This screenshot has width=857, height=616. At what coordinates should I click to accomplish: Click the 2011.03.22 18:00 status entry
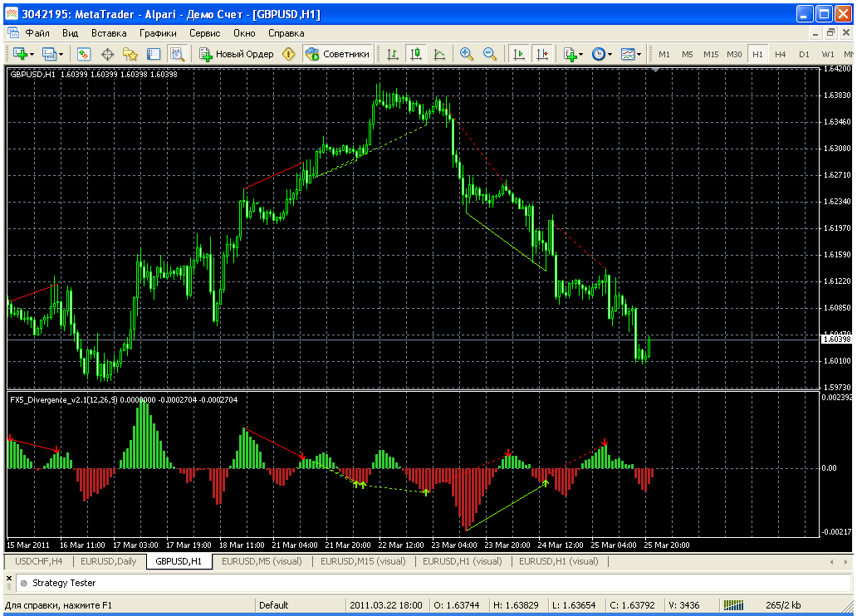[386, 605]
